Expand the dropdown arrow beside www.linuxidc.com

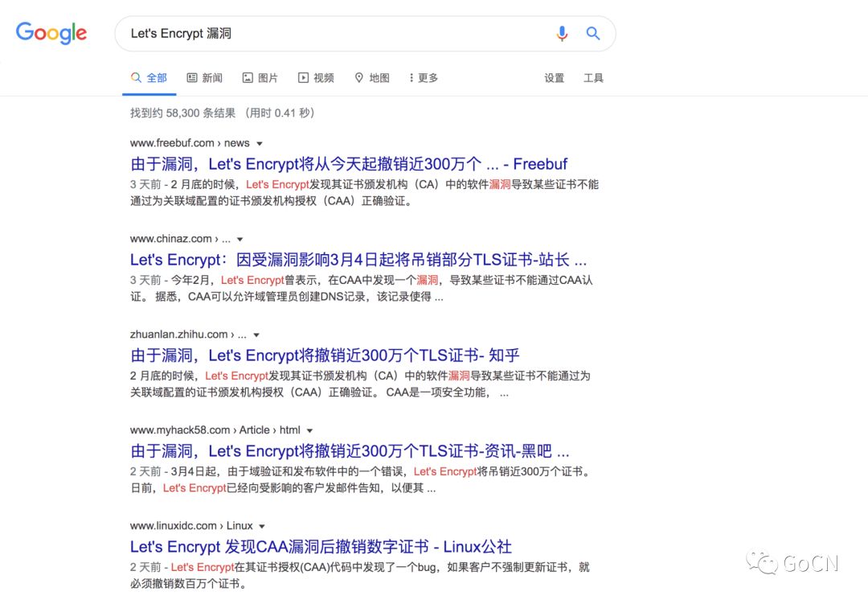click(x=260, y=526)
